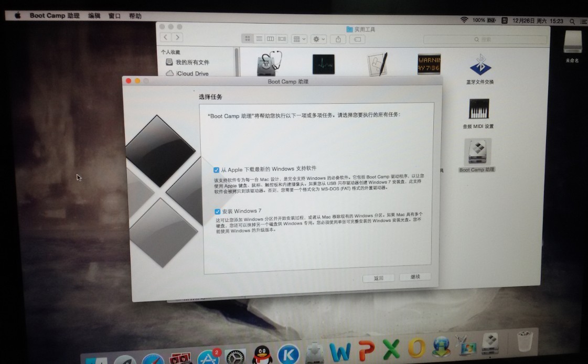
Task: Click Finder share button
Action: pyautogui.click(x=338, y=39)
